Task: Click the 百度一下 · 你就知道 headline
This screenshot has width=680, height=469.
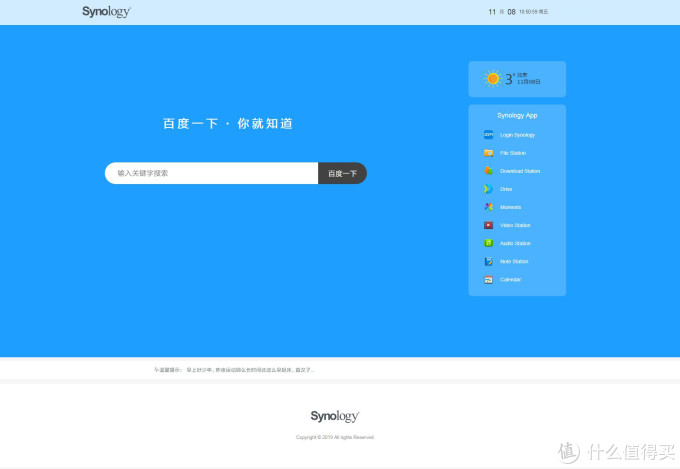Action: pos(228,124)
